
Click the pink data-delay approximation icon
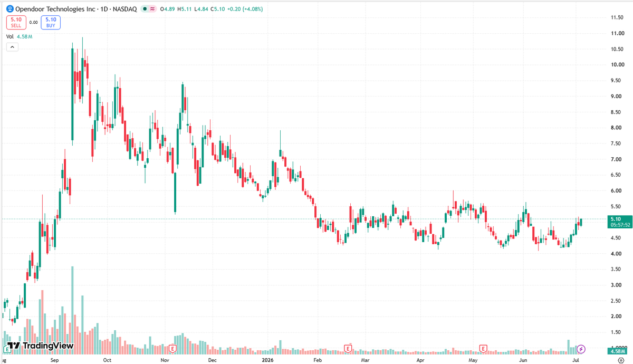[154, 9]
